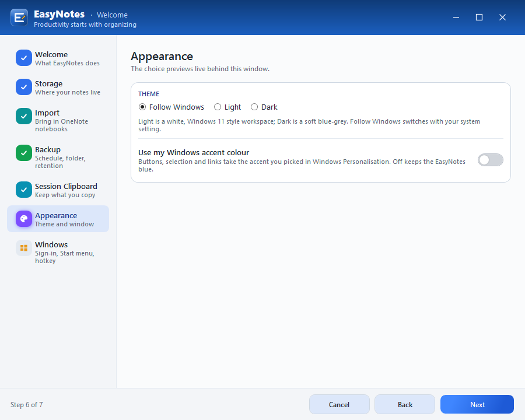525x420 pixels.
Task: Click the Import step checkmark icon
Action: tap(24, 116)
